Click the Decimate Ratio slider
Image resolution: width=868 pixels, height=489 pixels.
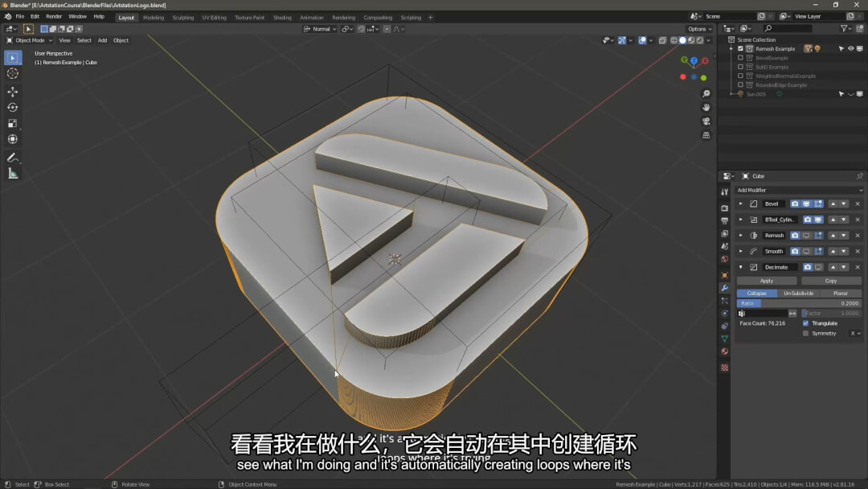799,303
